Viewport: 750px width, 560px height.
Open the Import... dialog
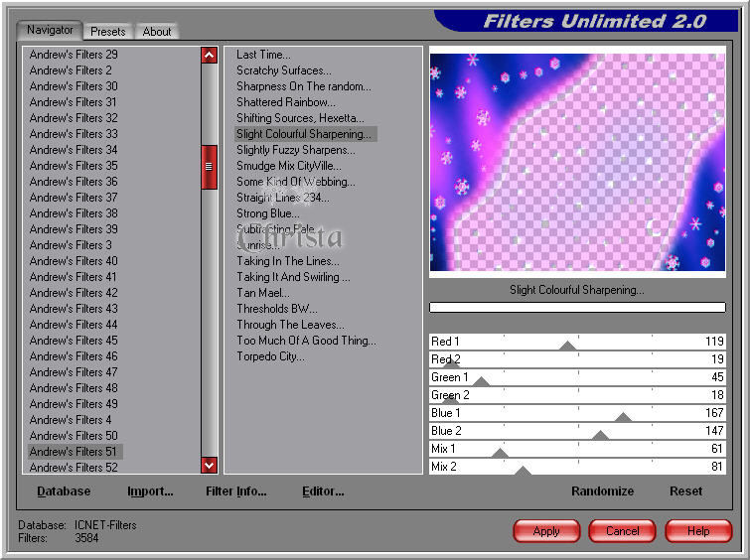(150, 491)
